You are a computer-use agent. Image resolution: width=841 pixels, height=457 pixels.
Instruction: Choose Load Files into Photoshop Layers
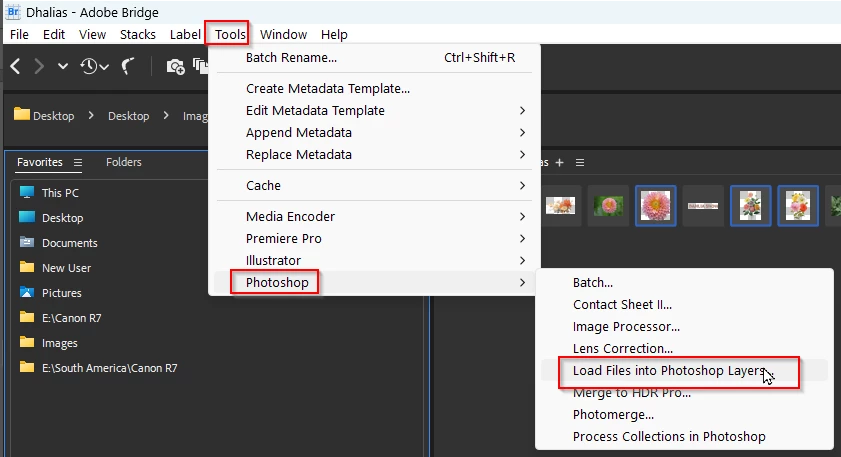684,371
